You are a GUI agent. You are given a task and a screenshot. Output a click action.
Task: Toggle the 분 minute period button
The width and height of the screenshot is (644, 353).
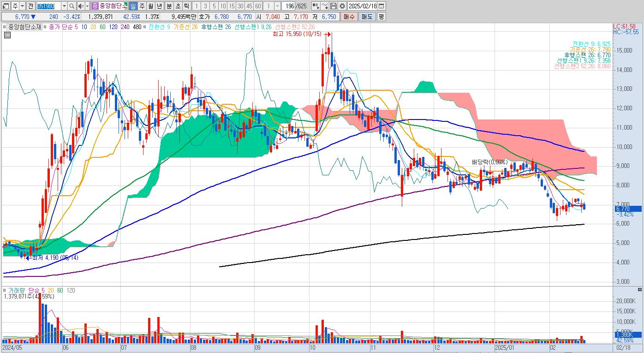point(169,6)
